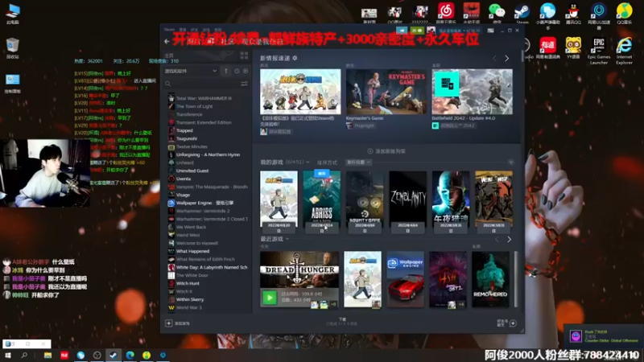644x362 pixels.
Task: Open the downloads status at window bottom
Action: point(342,322)
